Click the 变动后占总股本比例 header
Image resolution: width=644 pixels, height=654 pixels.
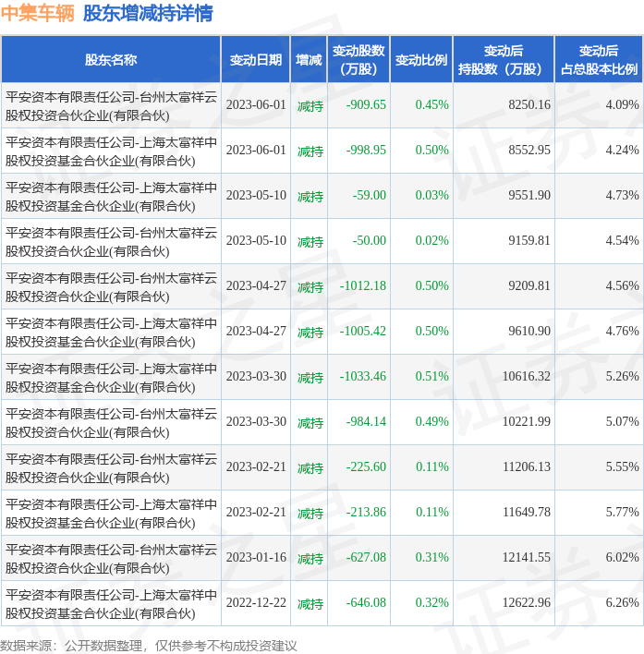pyautogui.click(x=599, y=60)
